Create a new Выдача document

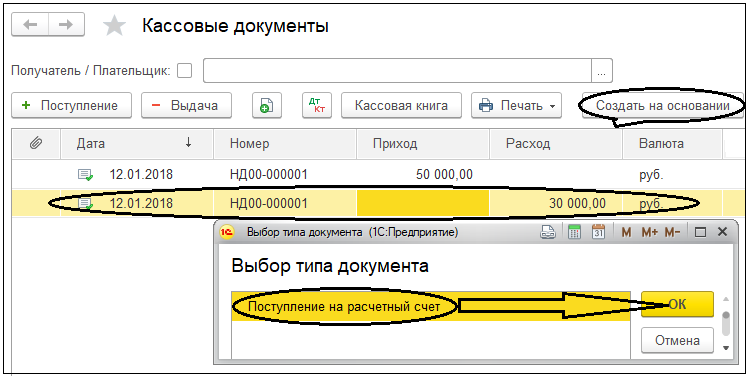186,105
